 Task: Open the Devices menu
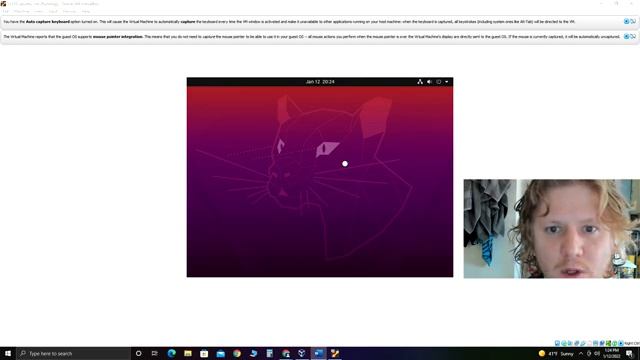(69, 11)
